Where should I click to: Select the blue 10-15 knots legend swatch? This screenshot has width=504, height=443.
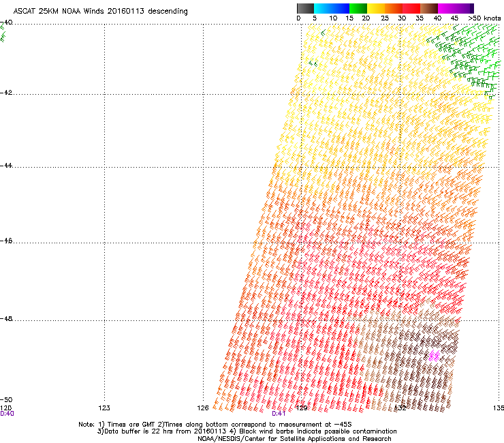coord(340,8)
